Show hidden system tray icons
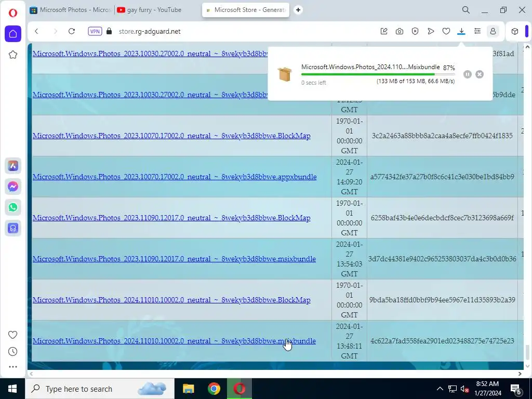Viewport: 532px width, 399px height. click(440, 389)
